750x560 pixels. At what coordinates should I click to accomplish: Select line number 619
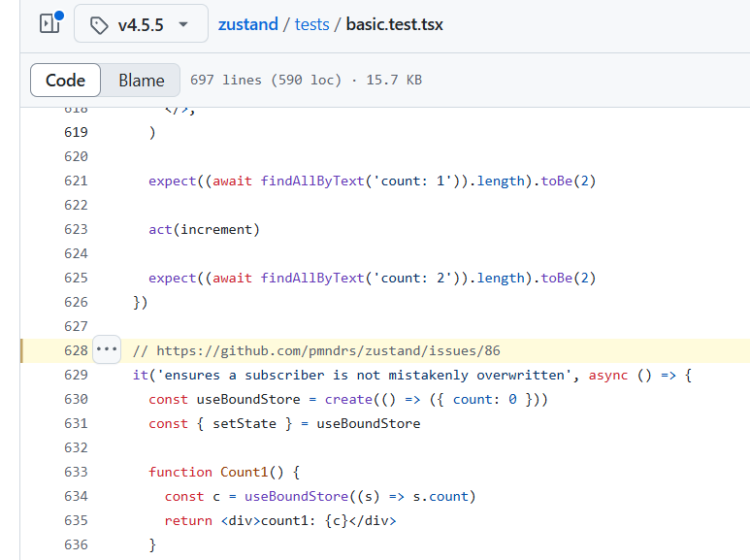(x=76, y=132)
